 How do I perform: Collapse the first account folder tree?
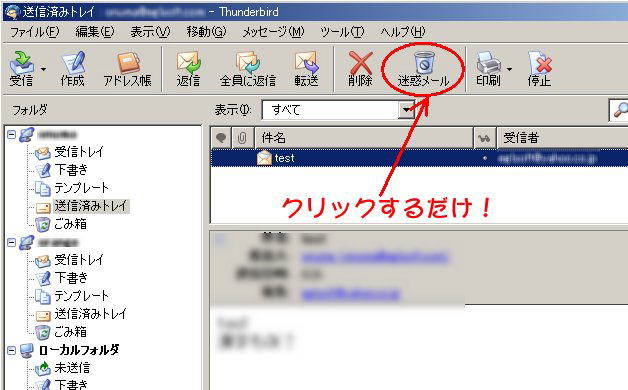pyautogui.click(x=12, y=135)
